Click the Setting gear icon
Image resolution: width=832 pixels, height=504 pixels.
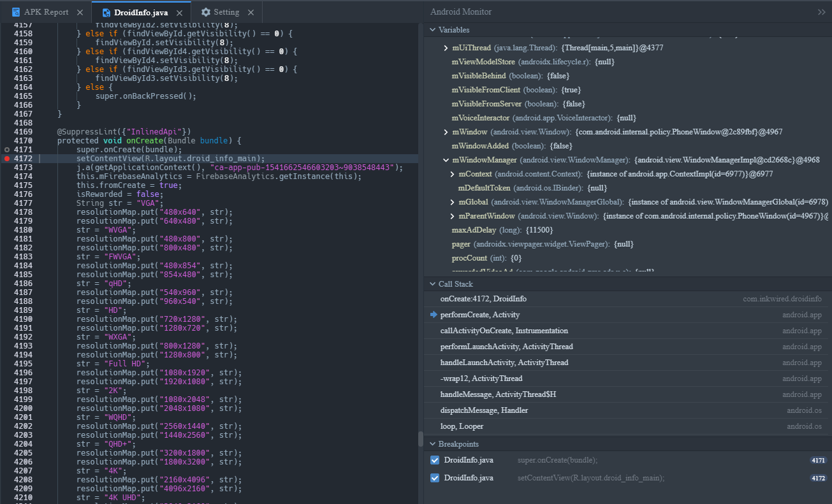pos(205,12)
